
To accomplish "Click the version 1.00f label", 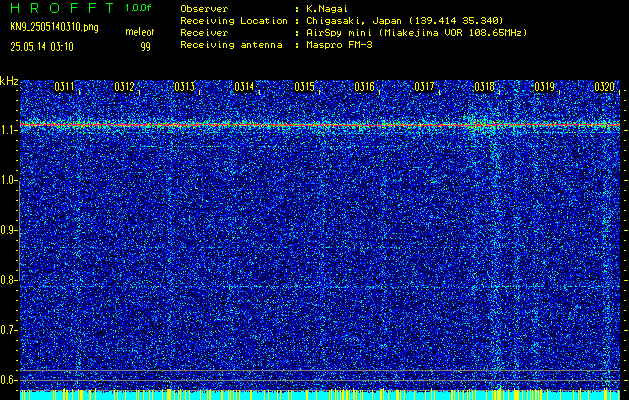I will click(138, 8).
